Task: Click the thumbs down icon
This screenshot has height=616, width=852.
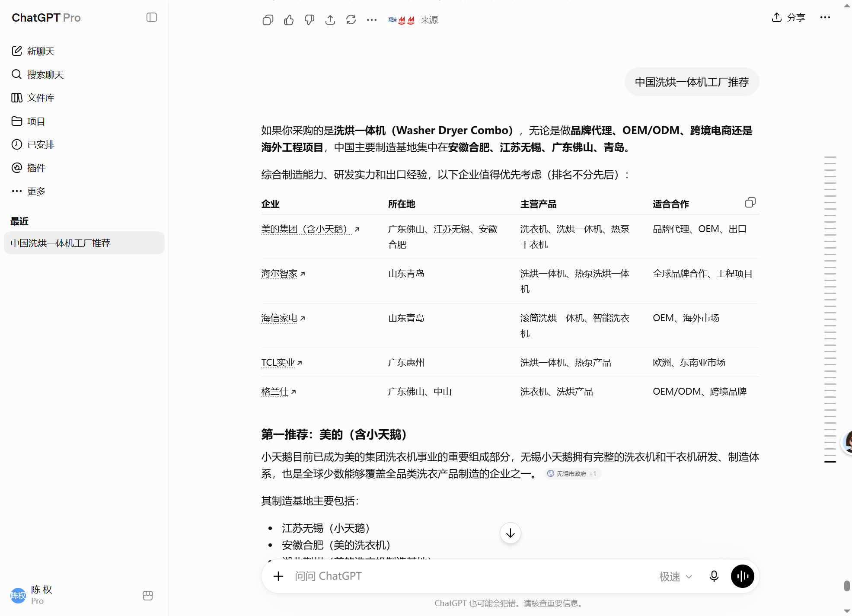Action: point(310,20)
